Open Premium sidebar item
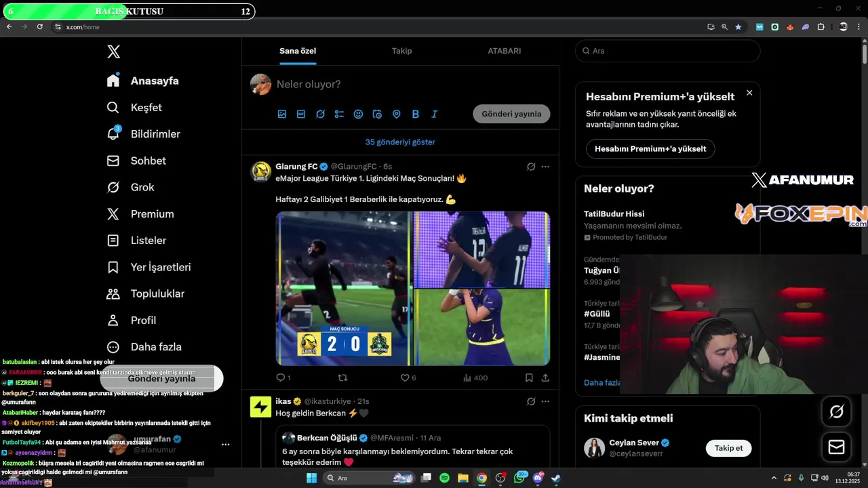This screenshot has height=488, width=868. 140,213
